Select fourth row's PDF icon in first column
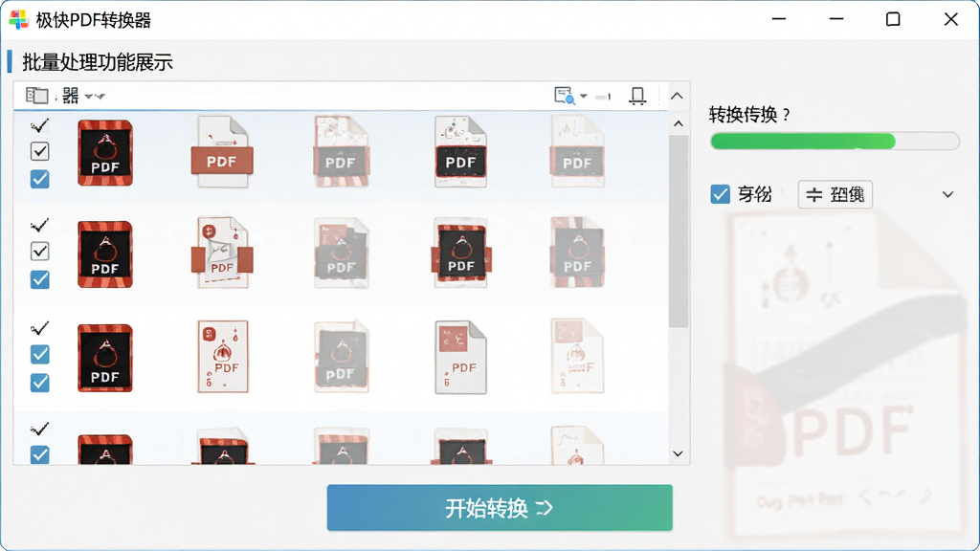The image size is (980, 551). tap(105, 450)
